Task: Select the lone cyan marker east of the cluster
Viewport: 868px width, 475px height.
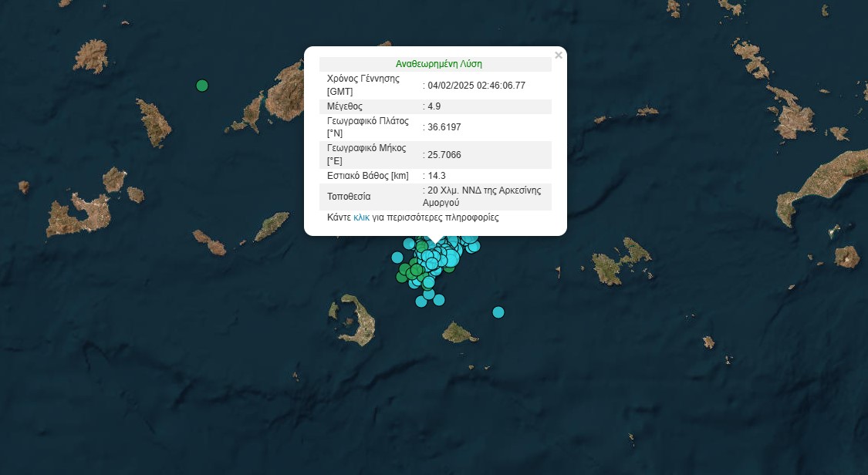Action: coord(498,312)
